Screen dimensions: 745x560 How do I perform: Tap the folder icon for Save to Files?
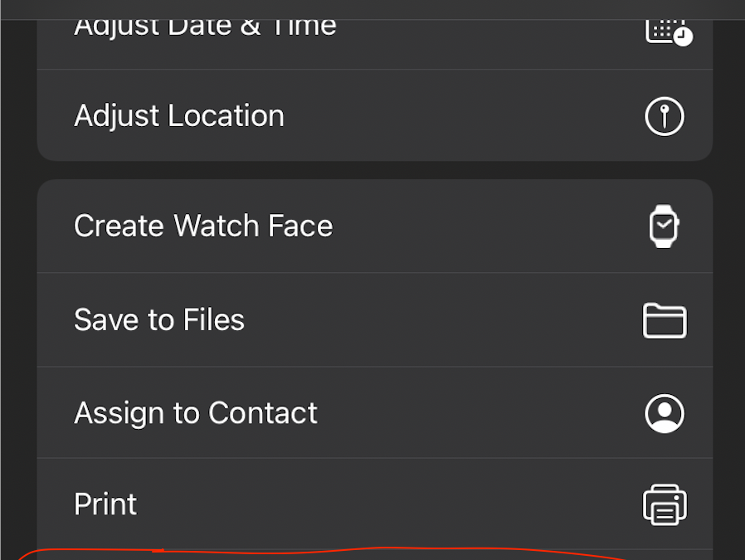(665, 320)
